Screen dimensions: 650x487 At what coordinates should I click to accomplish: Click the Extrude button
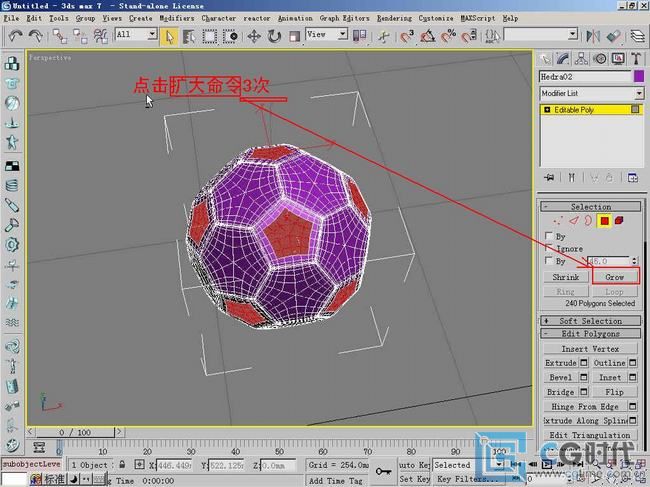pos(561,363)
